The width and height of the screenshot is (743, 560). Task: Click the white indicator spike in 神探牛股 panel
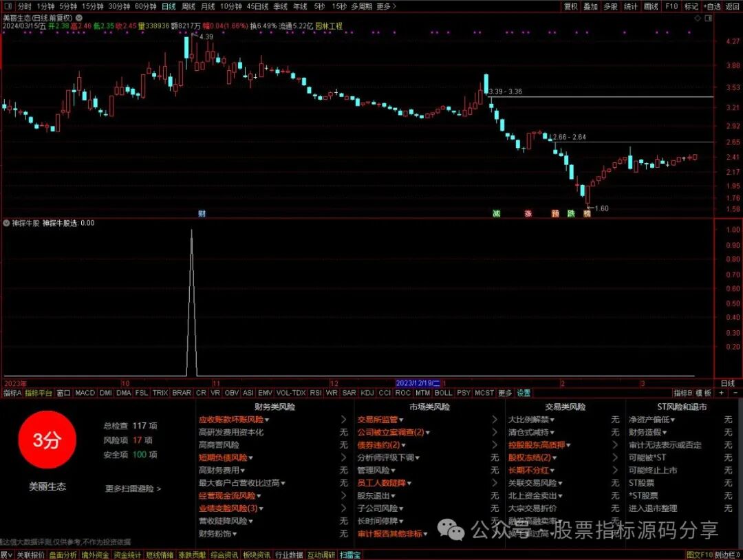coord(191,303)
